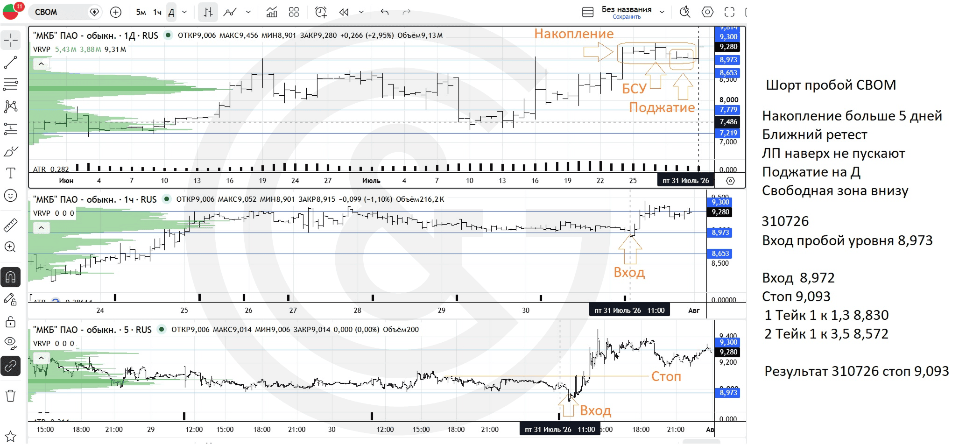This screenshot has height=445, width=980.
Task: Select the text annotation tool
Action: tap(11, 173)
